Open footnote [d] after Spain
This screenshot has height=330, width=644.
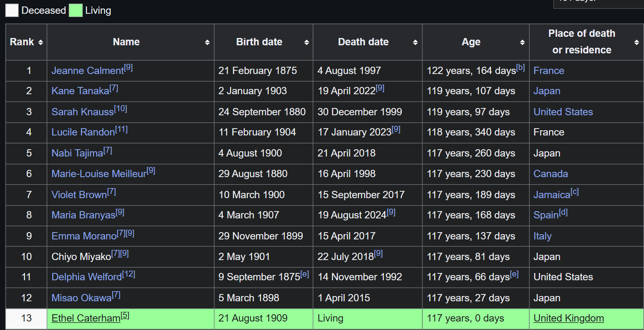point(563,212)
